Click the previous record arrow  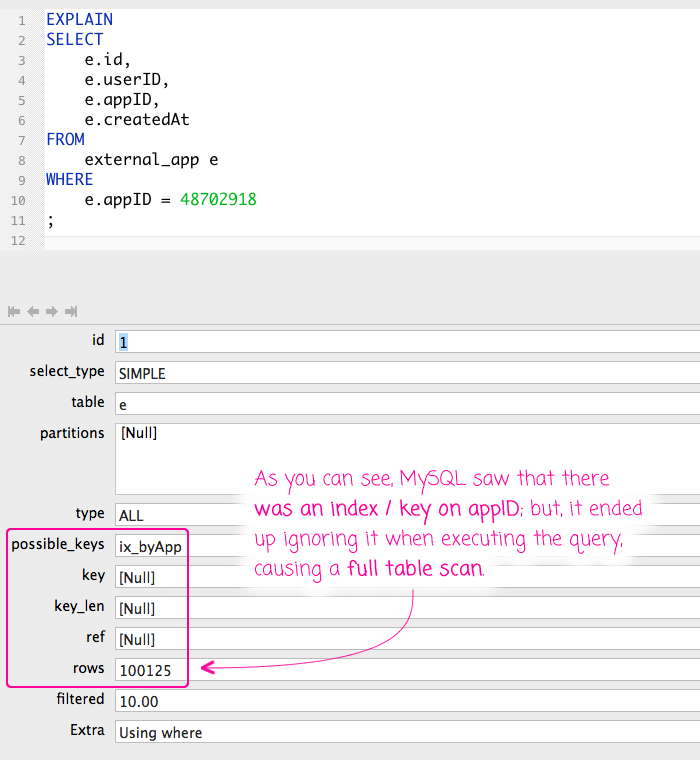32,311
